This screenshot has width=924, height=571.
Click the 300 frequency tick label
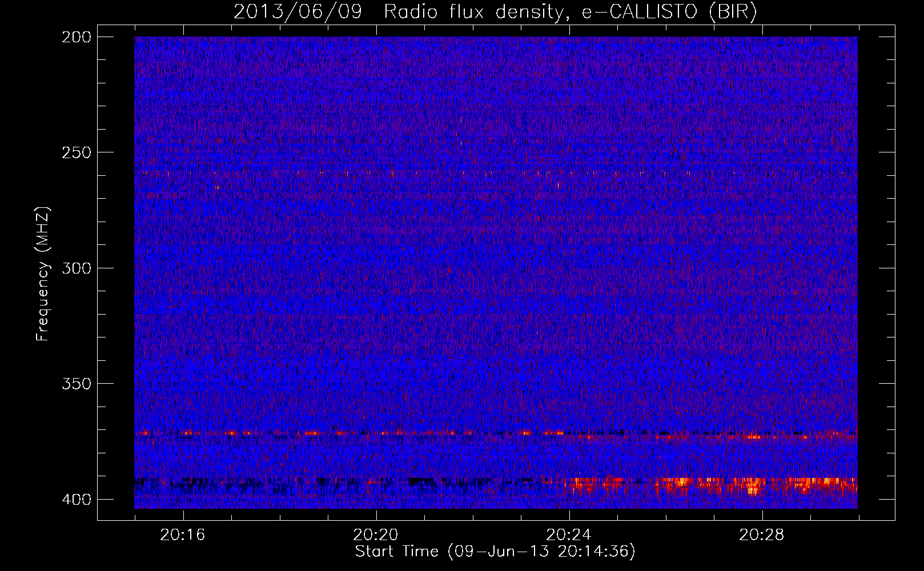[76, 268]
